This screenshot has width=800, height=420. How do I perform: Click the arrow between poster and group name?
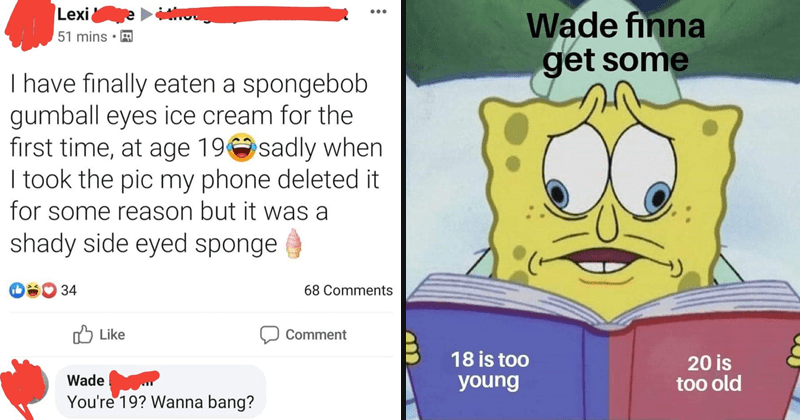(146, 15)
